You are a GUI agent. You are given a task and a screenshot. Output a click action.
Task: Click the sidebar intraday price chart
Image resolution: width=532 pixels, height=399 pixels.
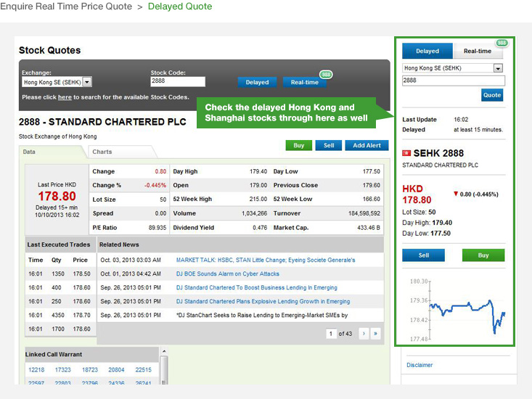click(x=458, y=310)
